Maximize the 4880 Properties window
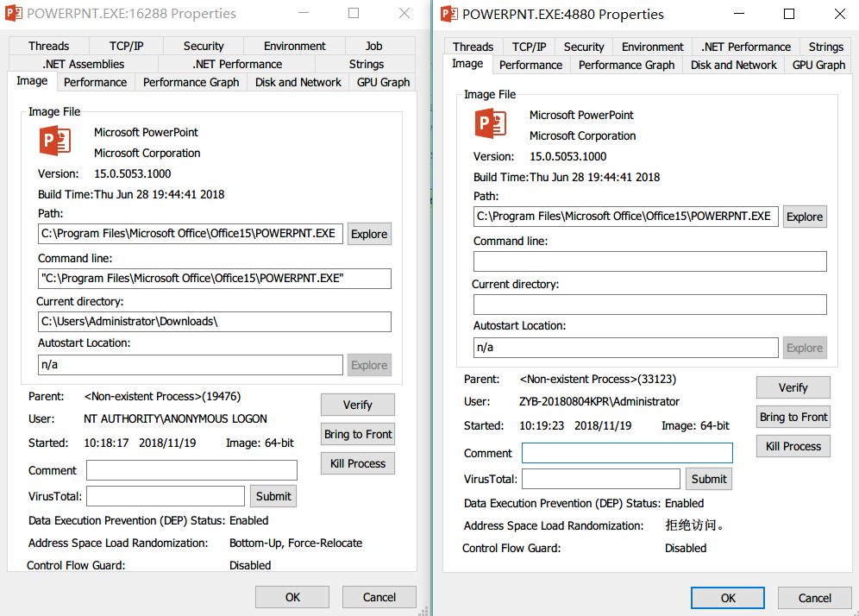Screen dimensions: 859x616 point(789,14)
